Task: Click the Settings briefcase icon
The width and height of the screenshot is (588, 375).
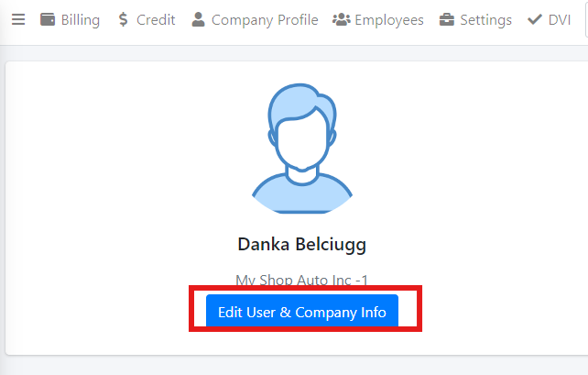Action: pos(447,19)
